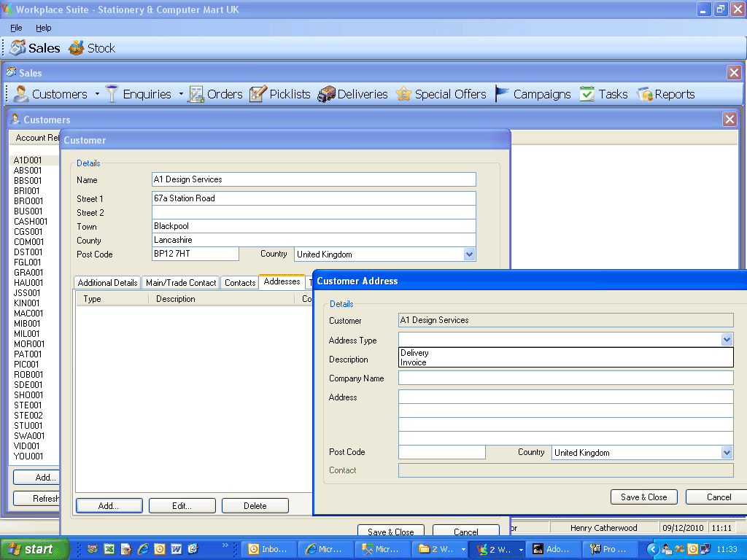
Task: Open Special Offers from the Sales toolbar
Action: pyautogui.click(x=441, y=94)
